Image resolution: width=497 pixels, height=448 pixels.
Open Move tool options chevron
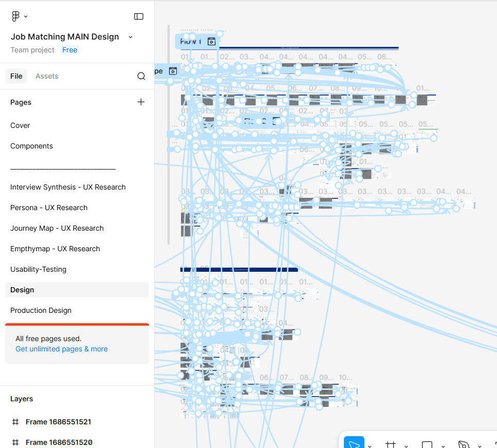pyautogui.click(x=370, y=446)
